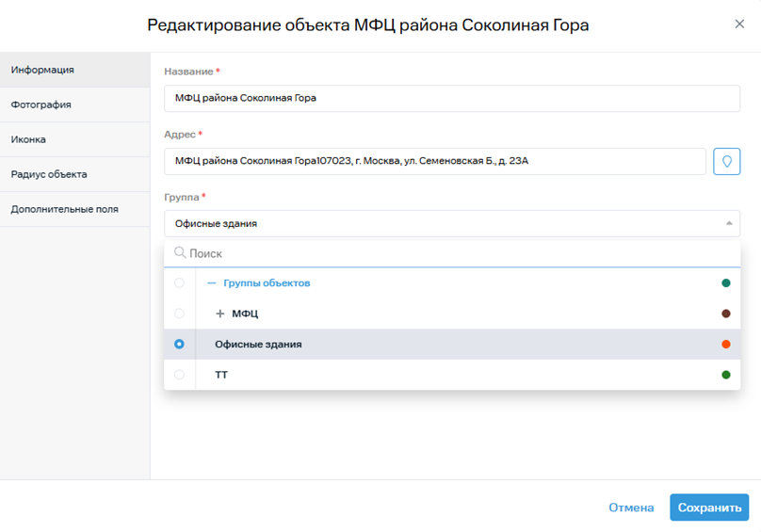Collapse the Группы объектов tree node
761x532 pixels.
tap(212, 282)
